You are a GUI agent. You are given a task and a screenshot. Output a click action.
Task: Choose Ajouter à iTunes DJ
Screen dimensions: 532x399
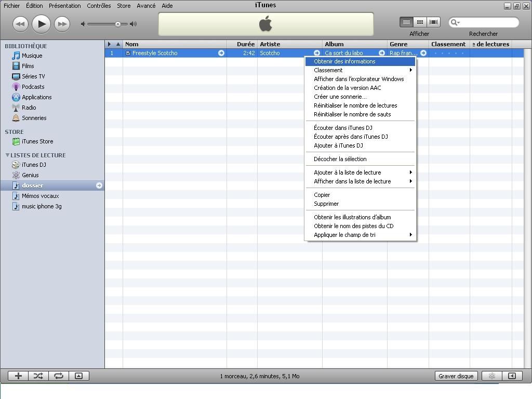[x=360, y=145]
